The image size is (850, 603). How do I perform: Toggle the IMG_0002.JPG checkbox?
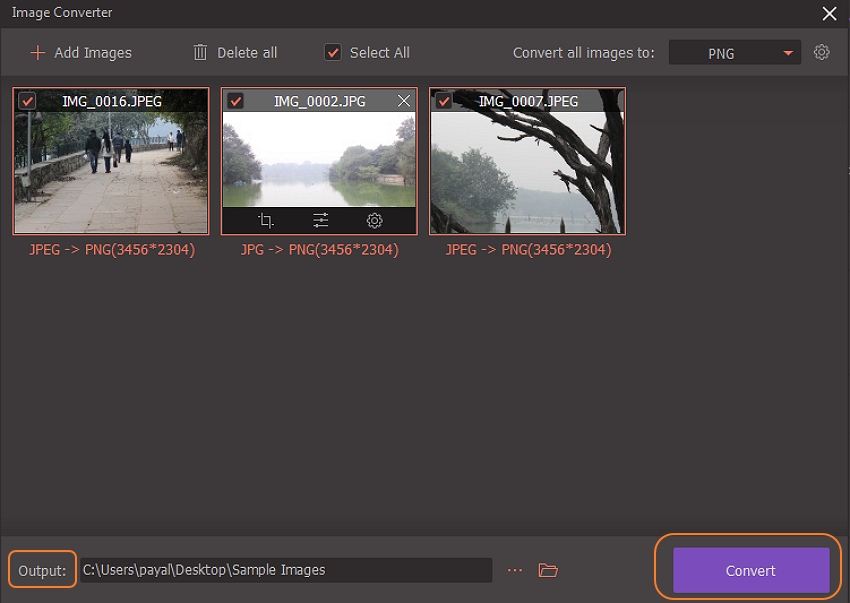235,101
